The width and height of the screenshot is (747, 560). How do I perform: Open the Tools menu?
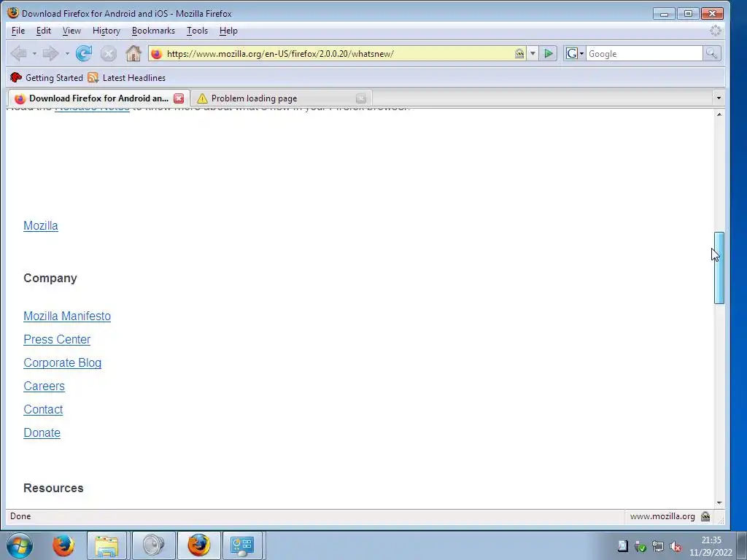tap(197, 31)
